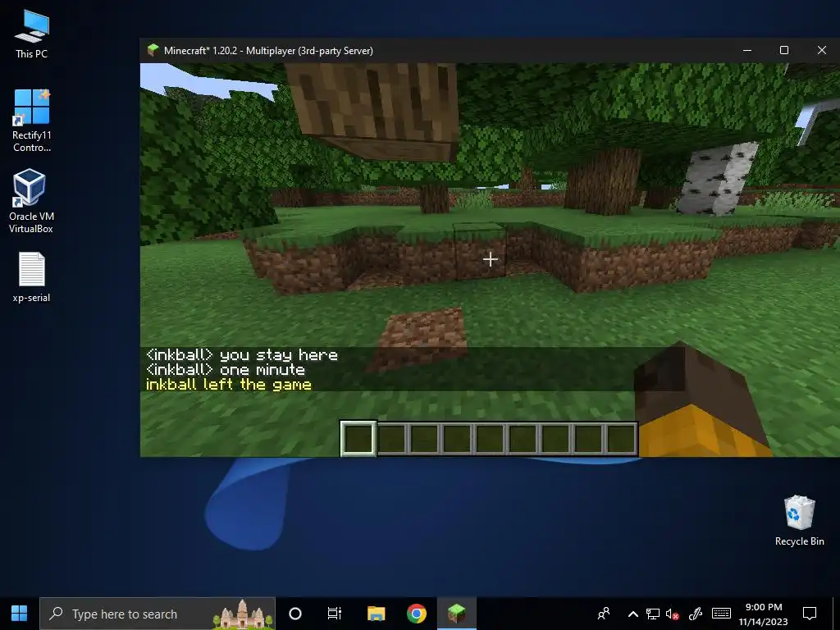The height and width of the screenshot is (630, 840).
Task: Open This PC desktop icon
Action: pyautogui.click(x=32, y=34)
